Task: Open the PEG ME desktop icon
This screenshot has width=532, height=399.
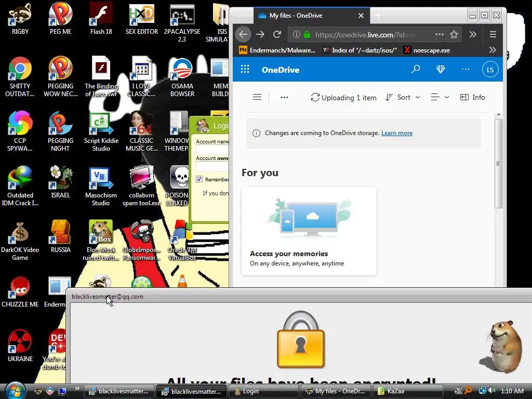Action: pos(60,19)
